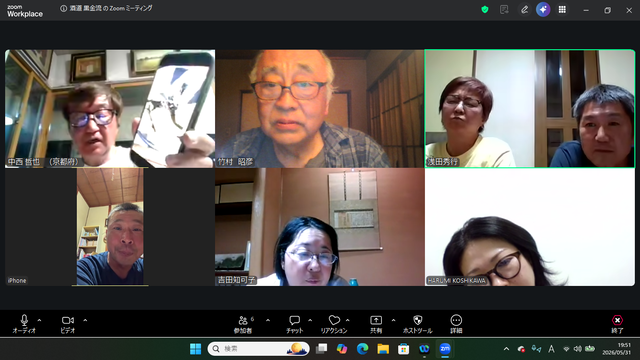Open the volume speaker tray icon
The width and height of the screenshot is (640, 360).
click(x=578, y=349)
